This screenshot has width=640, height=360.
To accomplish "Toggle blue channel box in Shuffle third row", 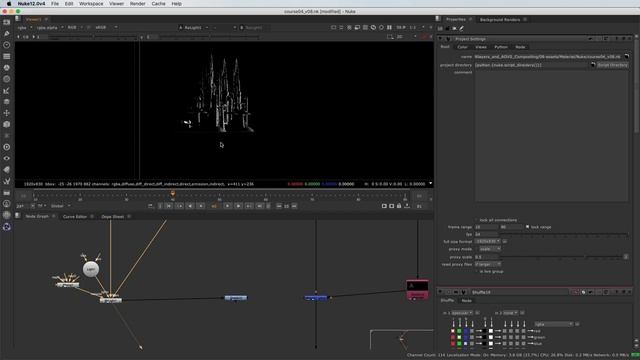I will [466, 344].
